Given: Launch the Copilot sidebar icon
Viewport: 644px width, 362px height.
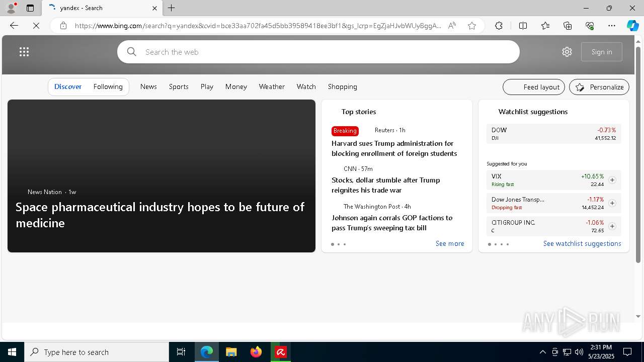Looking at the screenshot, I should tap(632, 26).
